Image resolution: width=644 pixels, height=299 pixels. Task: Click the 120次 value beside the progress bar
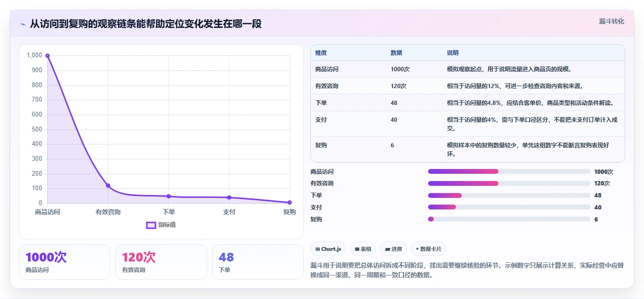coord(602,183)
